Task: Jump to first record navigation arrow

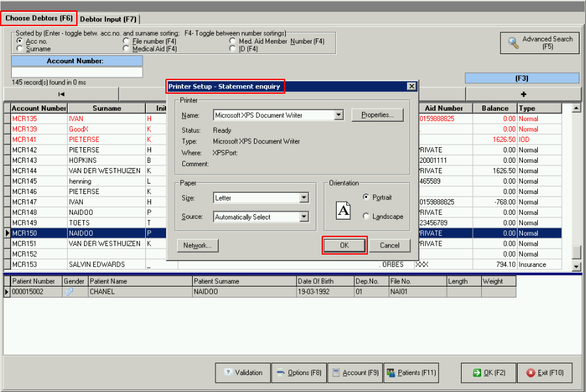Action: tap(61, 94)
